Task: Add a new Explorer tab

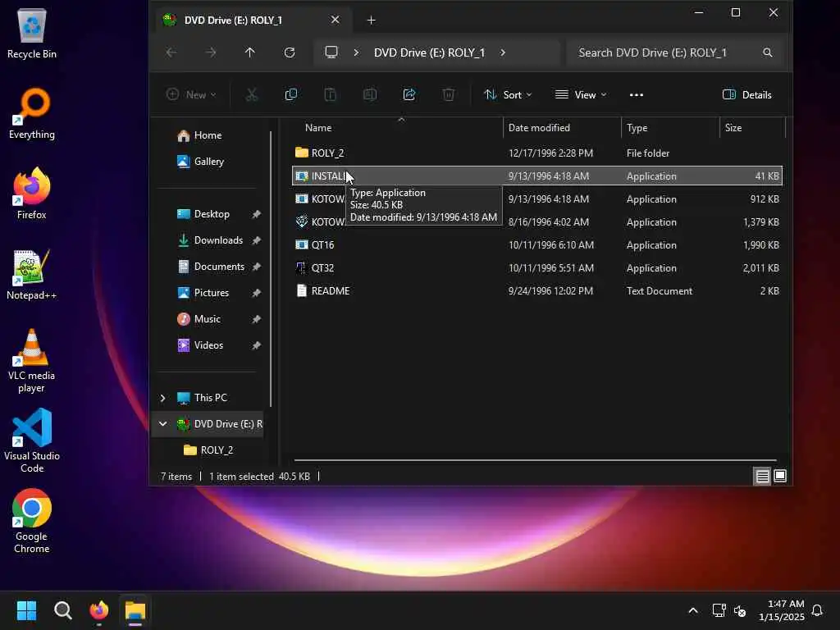Action: tap(372, 21)
